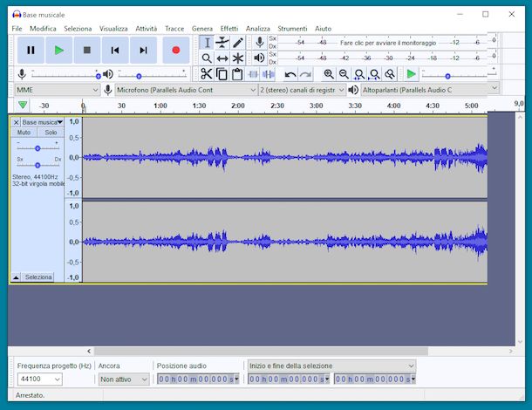The height and width of the screenshot is (410, 532).
Task: Open the File menu
Action: pos(17,29)
